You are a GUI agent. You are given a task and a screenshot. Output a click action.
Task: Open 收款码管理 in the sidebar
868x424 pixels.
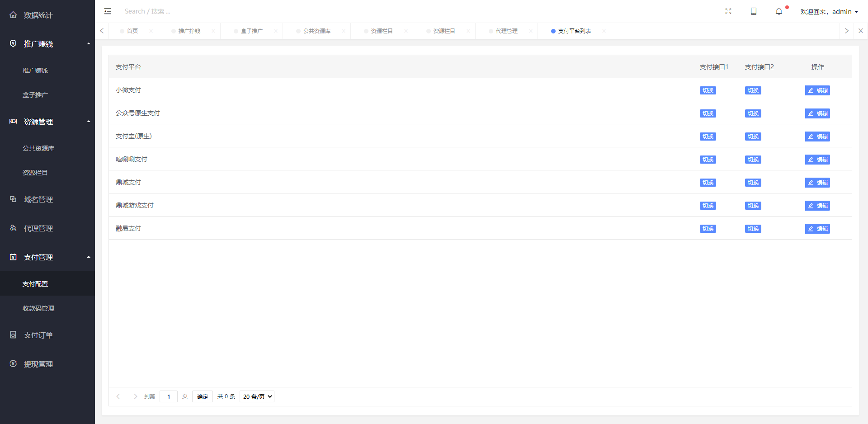pos(38,308)
